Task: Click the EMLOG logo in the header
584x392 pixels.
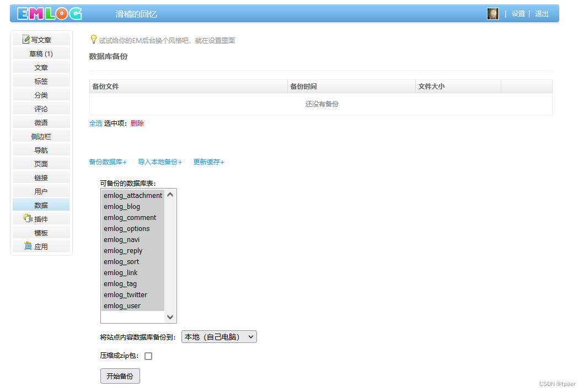Action: 50,13
